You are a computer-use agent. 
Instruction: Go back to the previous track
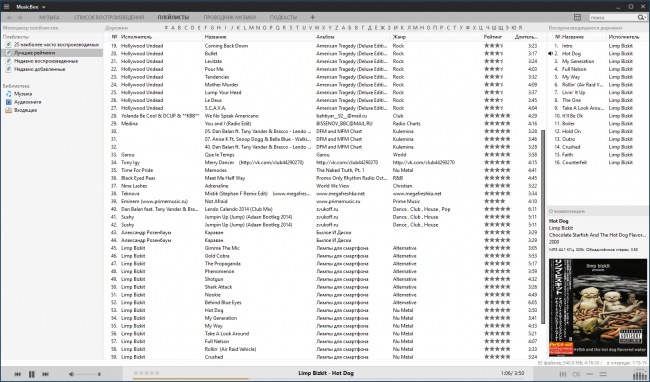click(x=17, y=374)
